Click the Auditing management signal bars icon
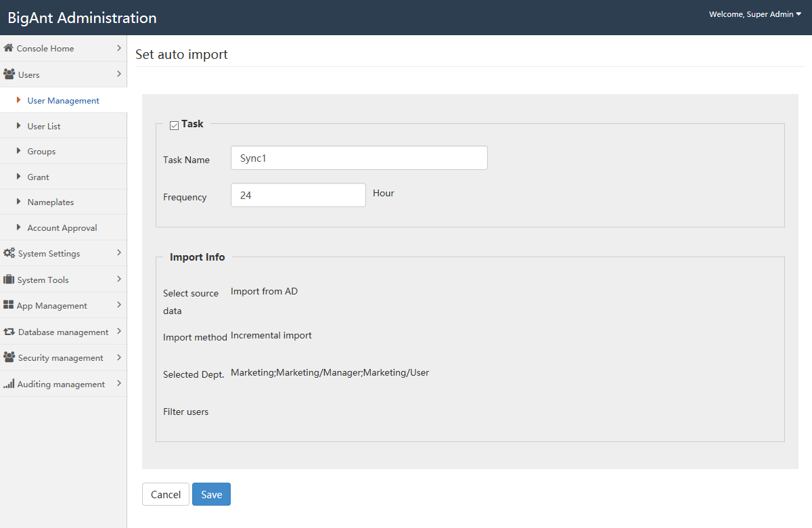This screenshot has height=528, width=812. coord(9,384)
